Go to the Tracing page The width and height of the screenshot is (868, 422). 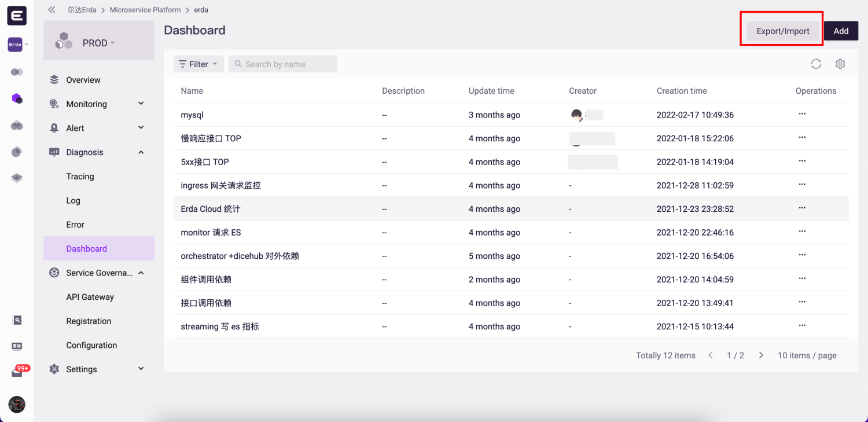[x=80, y=177]
